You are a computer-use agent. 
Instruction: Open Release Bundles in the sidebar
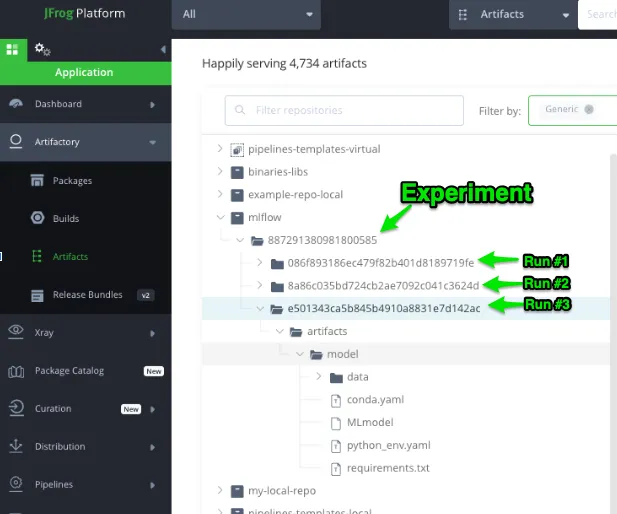tap(88, 295)
